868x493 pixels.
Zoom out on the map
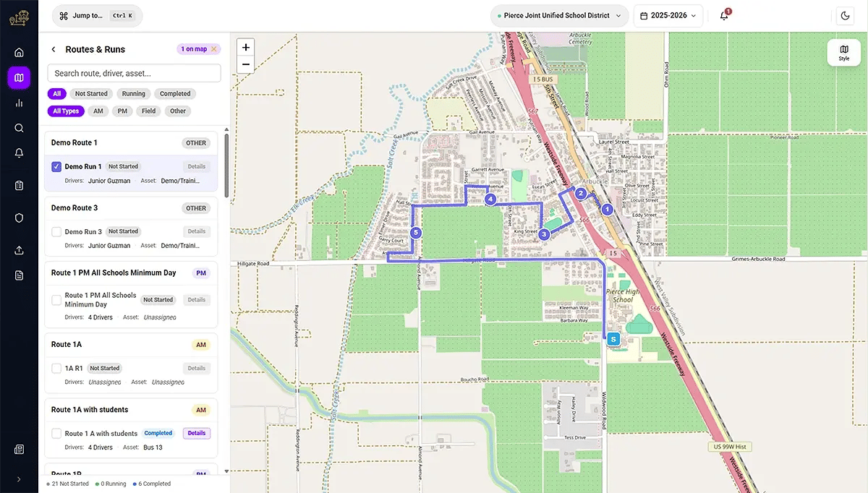246,64
